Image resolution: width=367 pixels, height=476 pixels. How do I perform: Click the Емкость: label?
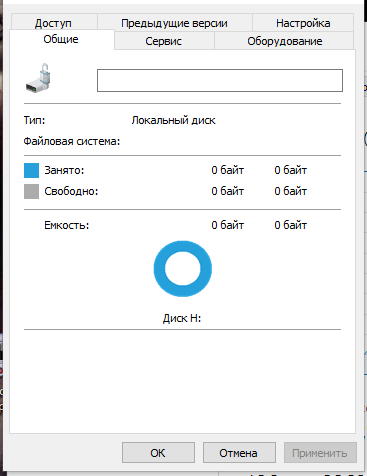point(67,225)
